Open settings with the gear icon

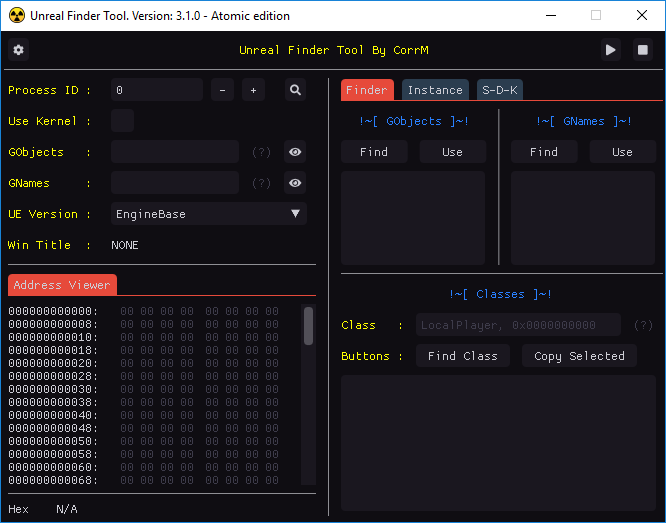[x=18, y=50]
